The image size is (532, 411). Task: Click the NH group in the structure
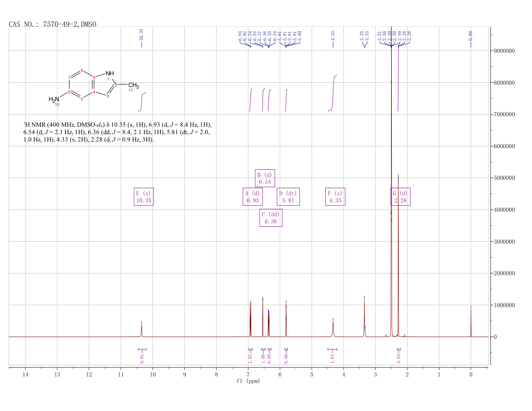click(x=110, y=74)
